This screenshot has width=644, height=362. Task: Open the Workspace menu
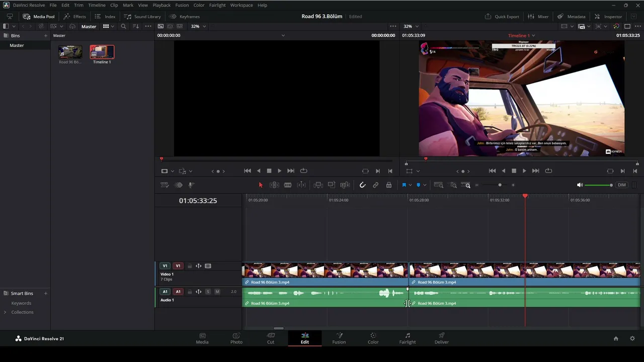point(242,5)
